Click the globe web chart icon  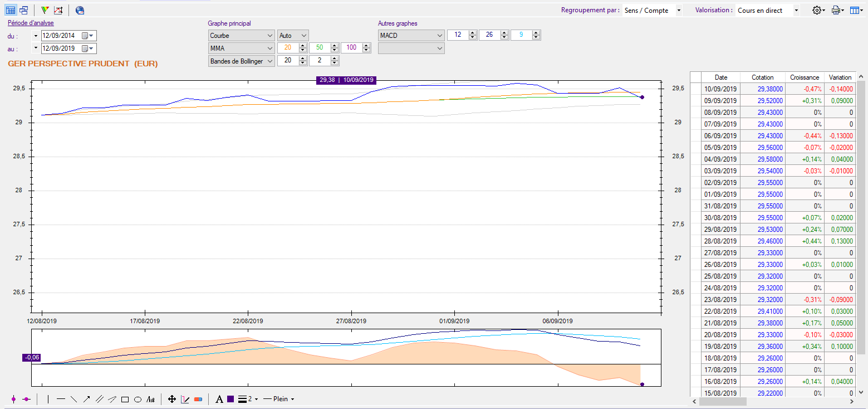(x=80, y=10)
